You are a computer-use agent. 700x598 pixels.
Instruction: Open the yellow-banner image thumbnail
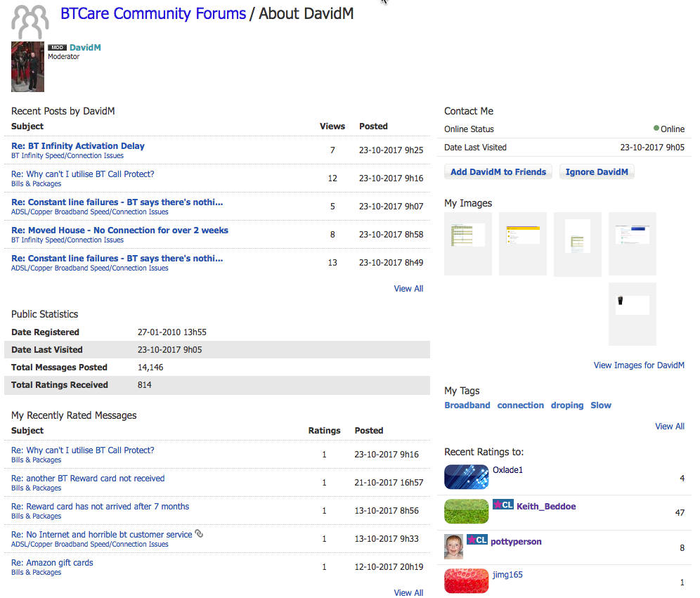pos(523,244)
